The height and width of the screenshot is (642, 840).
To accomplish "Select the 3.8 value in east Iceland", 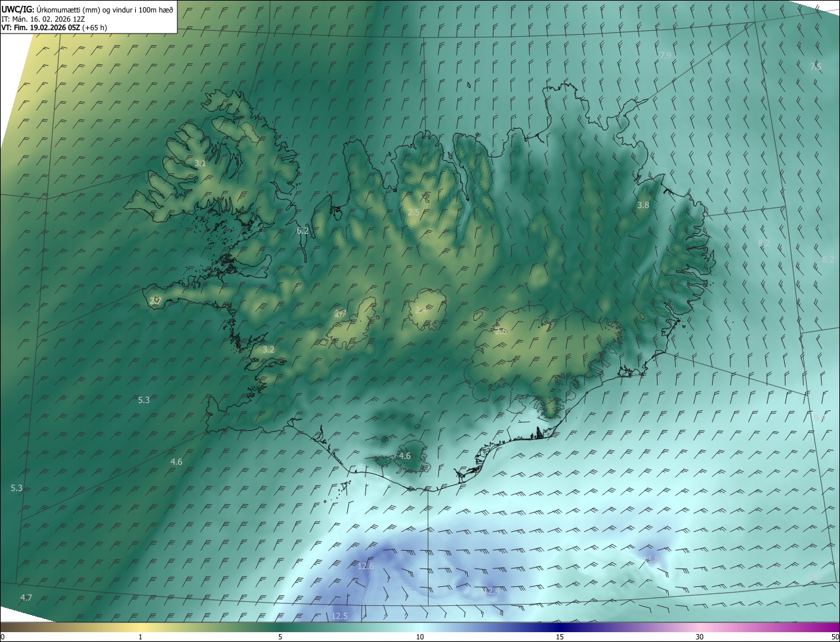I will tap(643, 205).
